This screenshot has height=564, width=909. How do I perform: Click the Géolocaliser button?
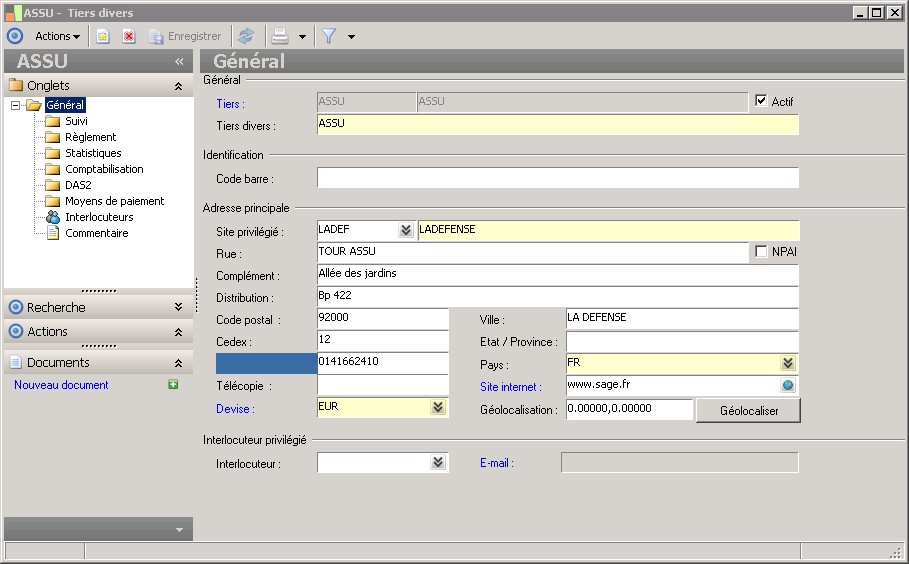click(748, 410)
